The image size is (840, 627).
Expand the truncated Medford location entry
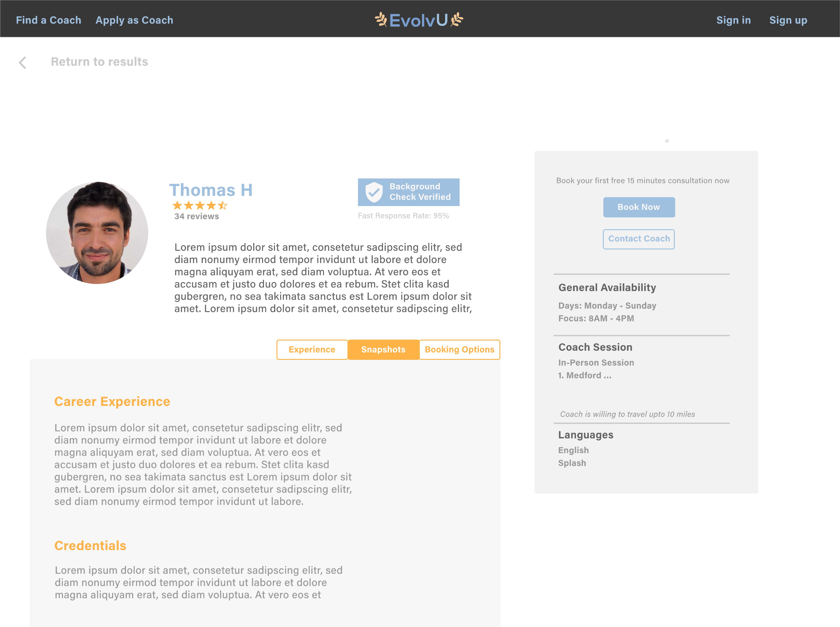click(585, 375)
